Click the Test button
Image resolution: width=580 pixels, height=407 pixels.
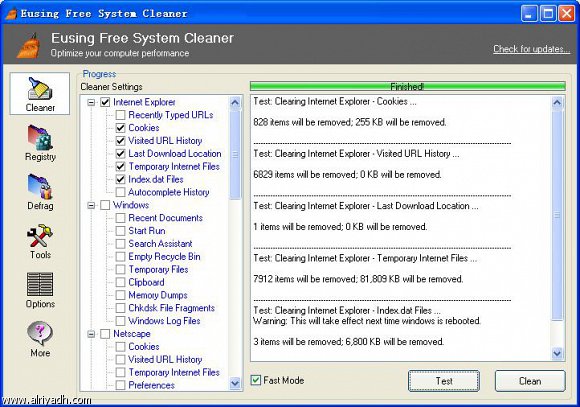coord(444,381)
